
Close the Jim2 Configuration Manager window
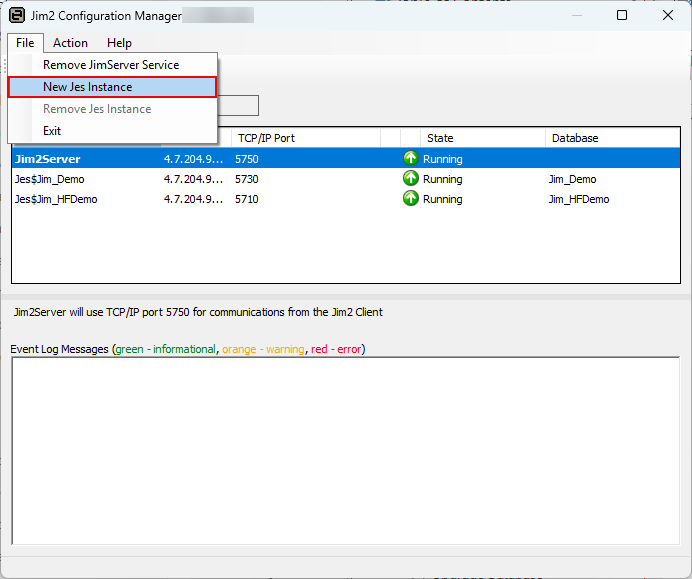668,15
